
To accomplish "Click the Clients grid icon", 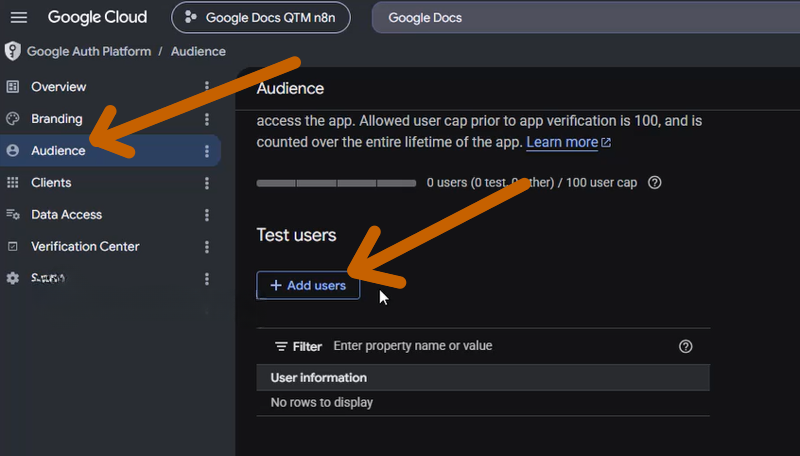I will pos(13,183).
